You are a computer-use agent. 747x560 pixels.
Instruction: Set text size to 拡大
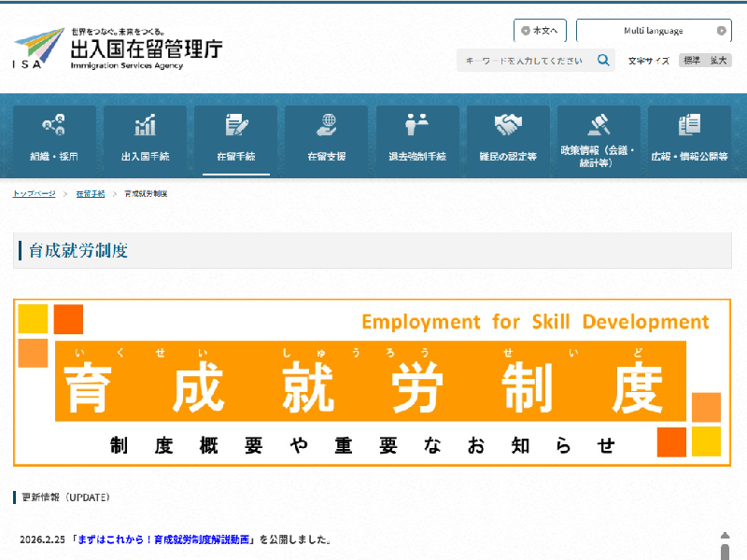[x=718, y=61]
